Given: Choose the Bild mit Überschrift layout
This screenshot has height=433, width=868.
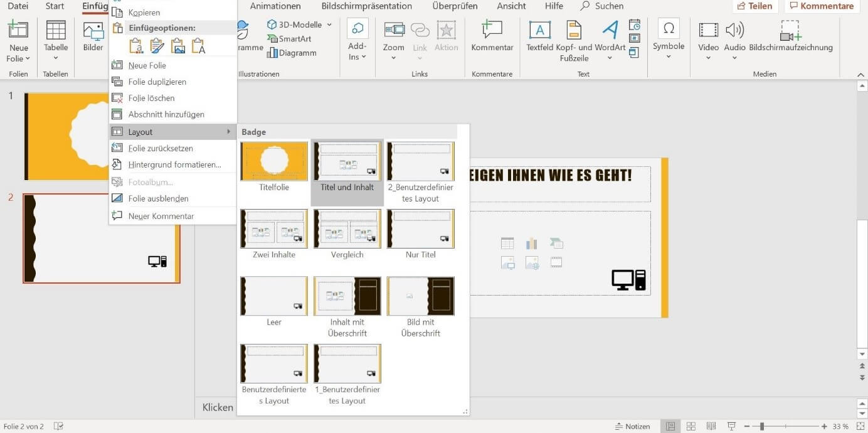Looking at the screenshot, I should click(420, 307).
